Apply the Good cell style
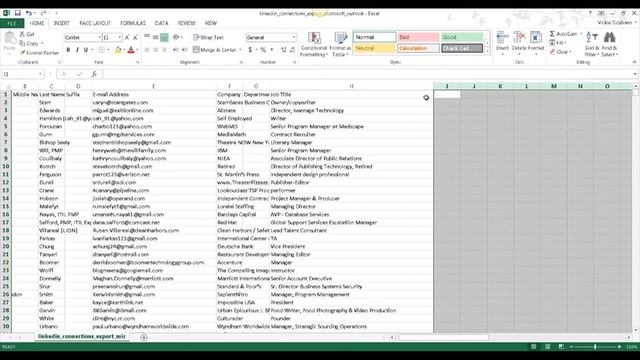This screenshot has height=360, width=640. pyautogui.click(x=462, y=37)
